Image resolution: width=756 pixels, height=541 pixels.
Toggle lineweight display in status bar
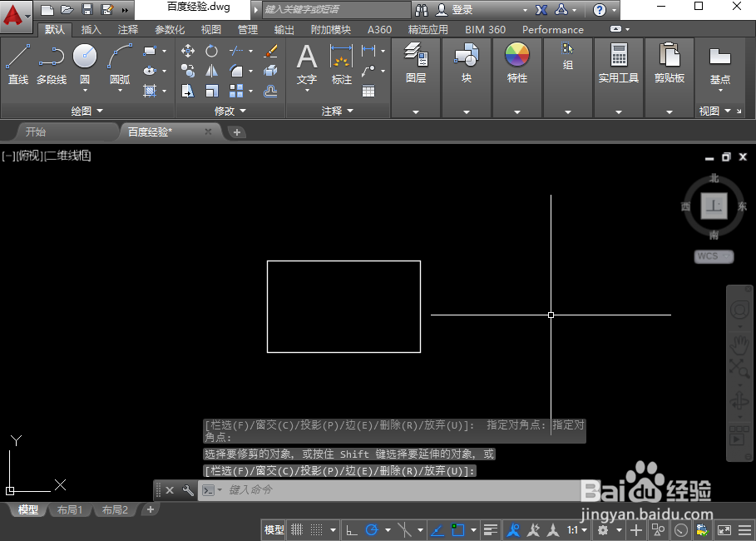click(491, 530)
